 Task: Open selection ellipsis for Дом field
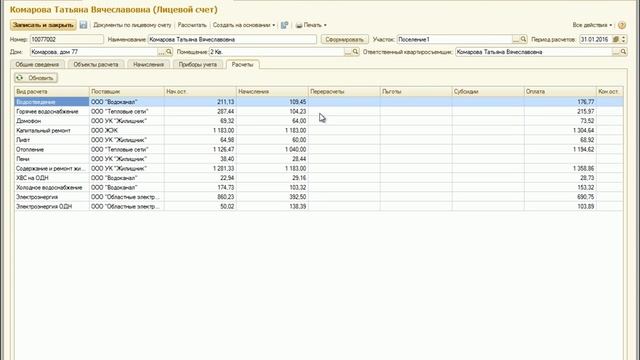click(x=162, y=52)
